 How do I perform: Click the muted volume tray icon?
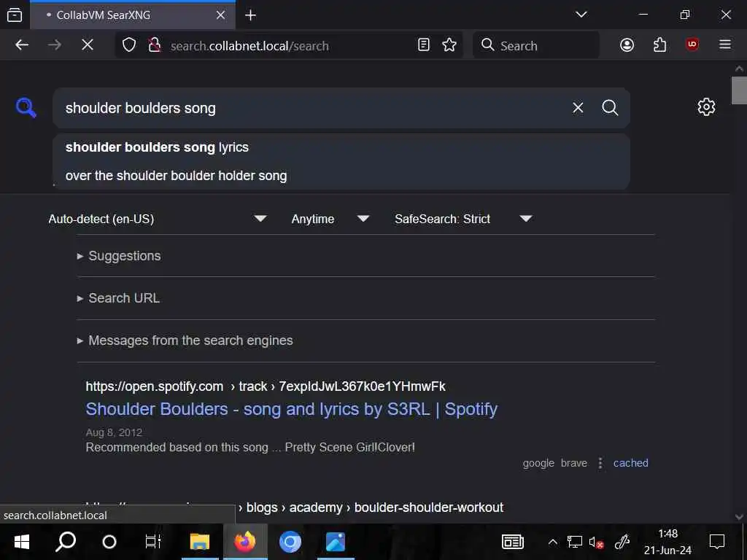(596, 542)
